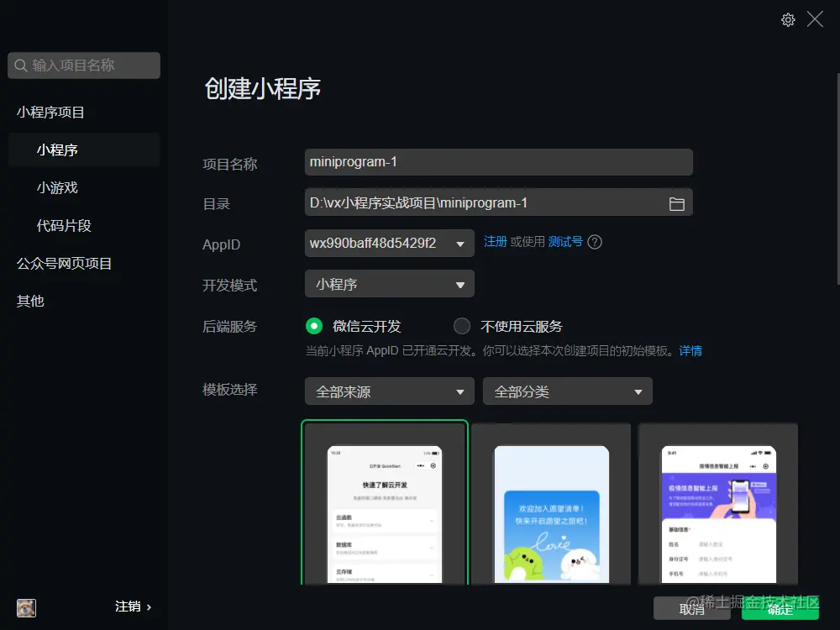Close the create project dialog

(815, 19)
